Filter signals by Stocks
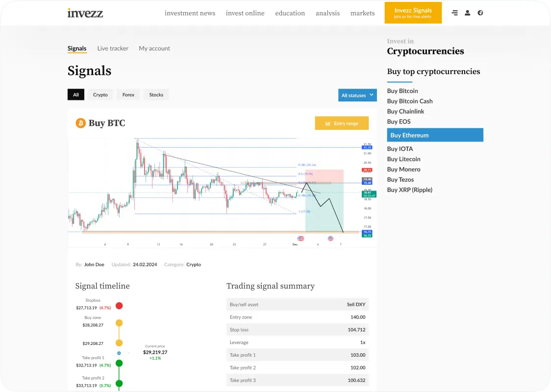This screenshot has width=551, height=392. pyautogui.click(x=156, y=95)
